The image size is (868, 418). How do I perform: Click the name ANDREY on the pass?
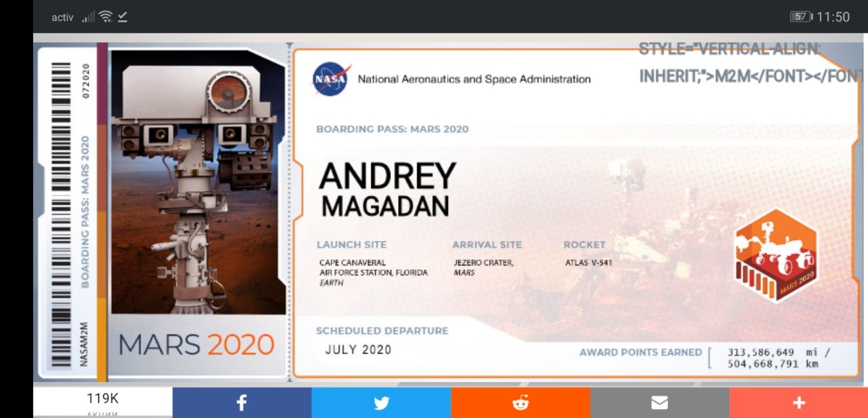387,176
